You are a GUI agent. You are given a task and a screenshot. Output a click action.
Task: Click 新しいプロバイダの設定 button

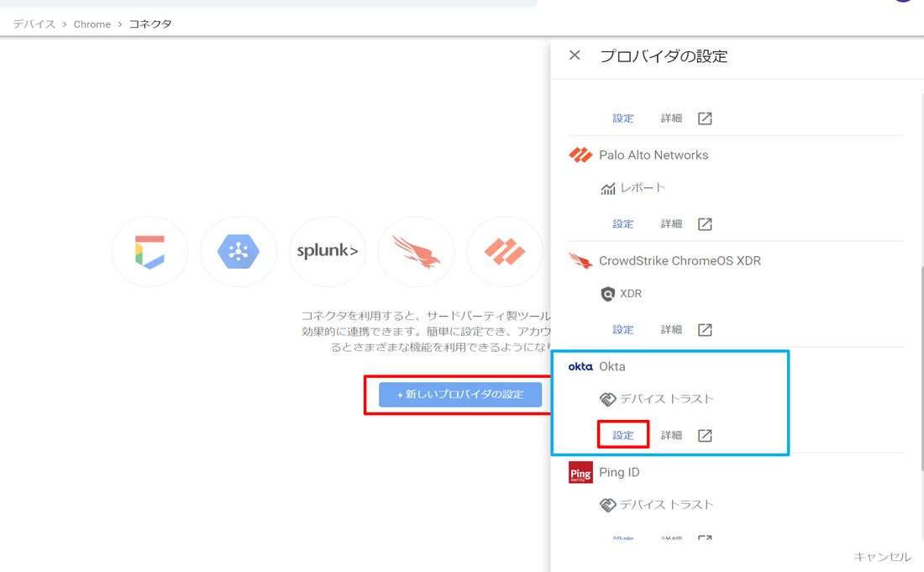[459, 395]
